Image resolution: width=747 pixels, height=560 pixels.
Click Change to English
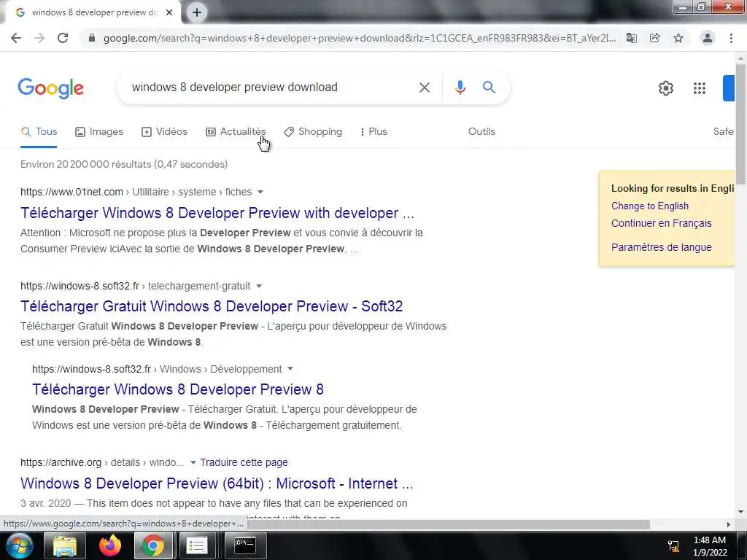point(650,206)
